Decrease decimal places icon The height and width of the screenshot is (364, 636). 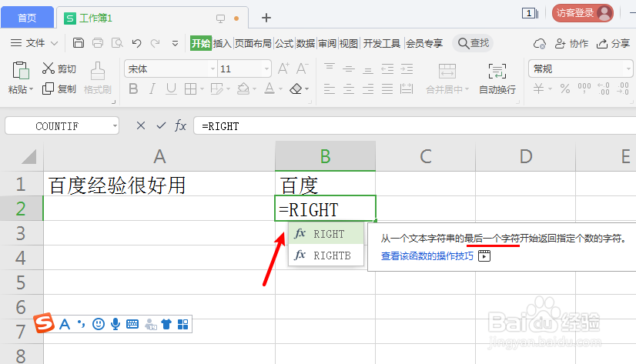(623, 88)
